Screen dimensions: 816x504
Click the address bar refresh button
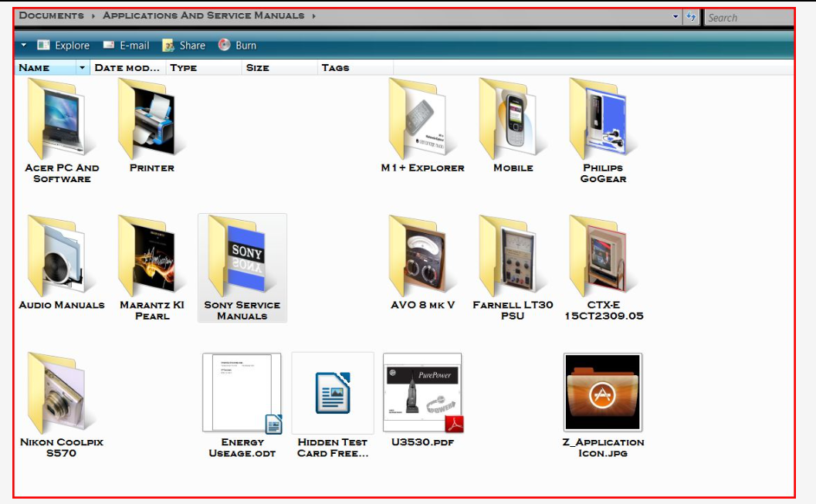[x=691, y=17]
